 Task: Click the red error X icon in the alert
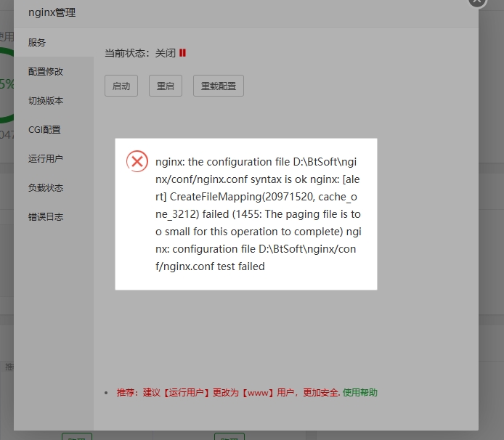coord(137,161)
